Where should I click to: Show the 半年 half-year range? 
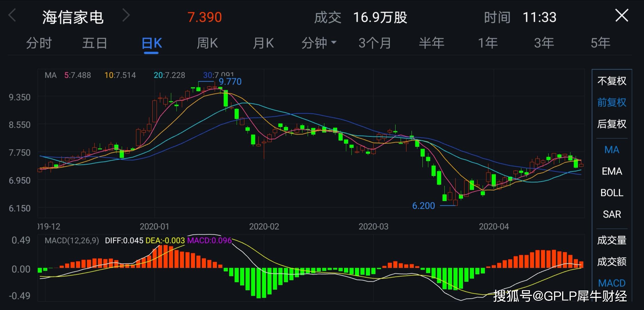pyautogui.click(x=431, y=43)
